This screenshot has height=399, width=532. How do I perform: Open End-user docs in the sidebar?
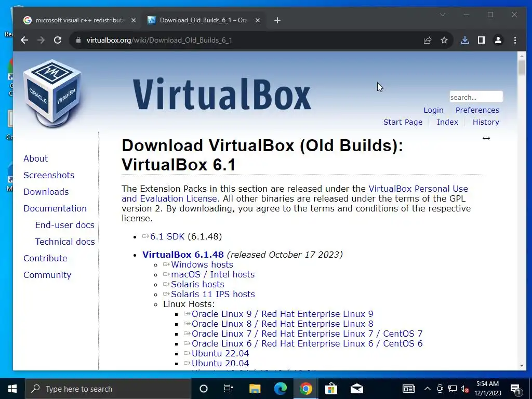click(x=65, y=225)
